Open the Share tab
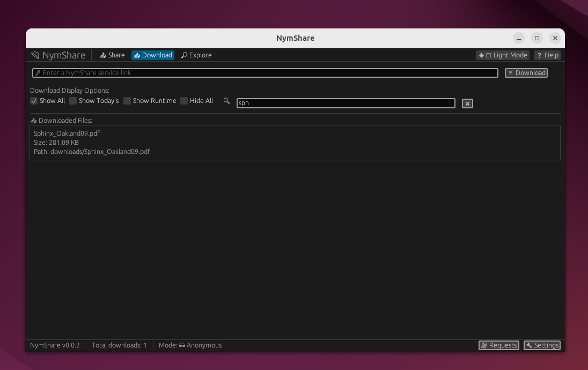 112,55
